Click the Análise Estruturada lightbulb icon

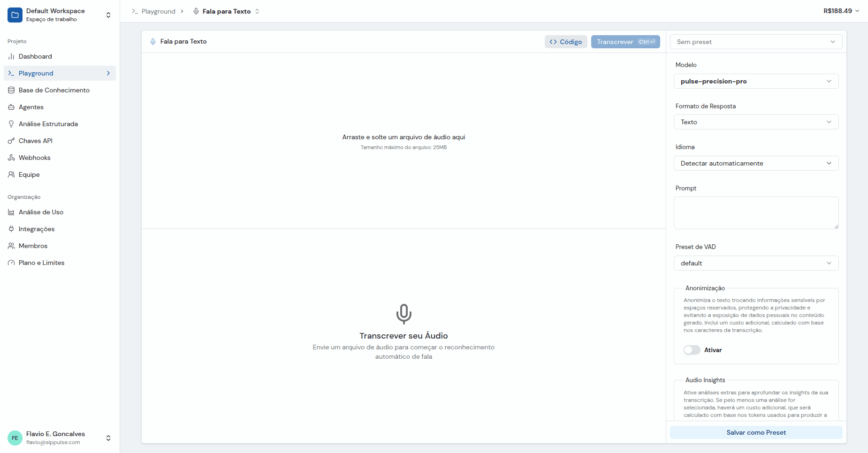click(11, 124)
